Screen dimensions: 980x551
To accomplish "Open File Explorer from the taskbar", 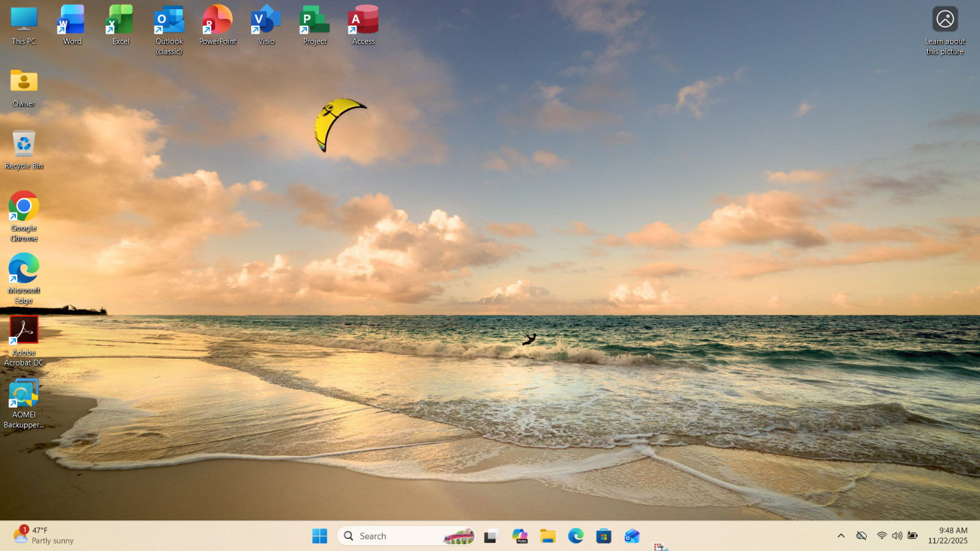I will pyautogui.click(x=548, y=536).
